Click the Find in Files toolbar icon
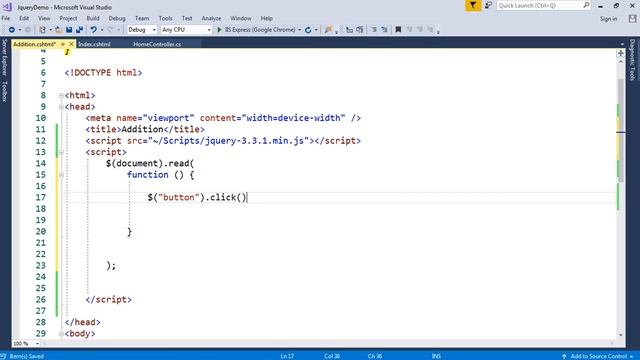640x360 pixels. (328, 30)
